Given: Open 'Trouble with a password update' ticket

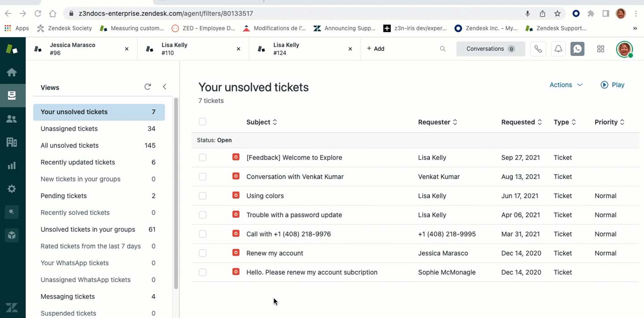Looking at the screenshot, I should 294,215.
